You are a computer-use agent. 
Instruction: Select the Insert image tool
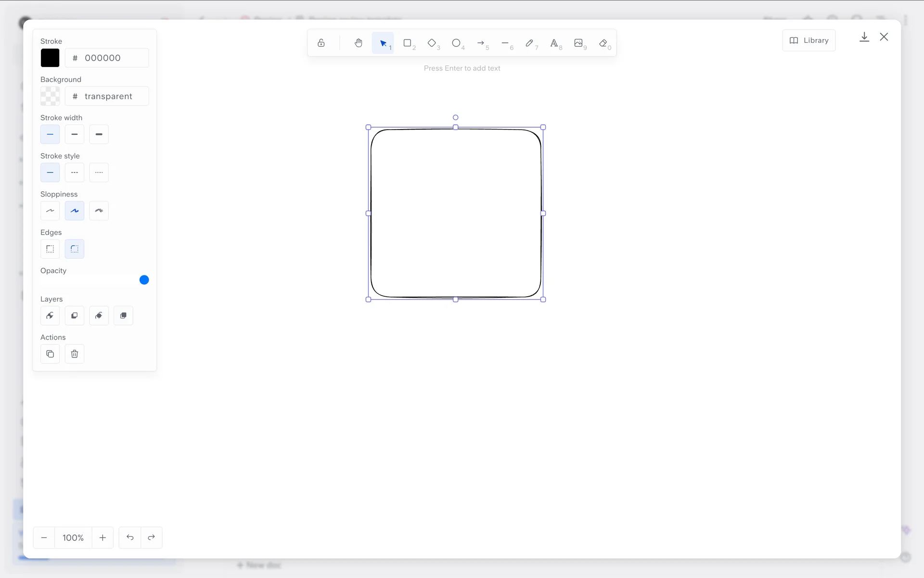(578, 43)
